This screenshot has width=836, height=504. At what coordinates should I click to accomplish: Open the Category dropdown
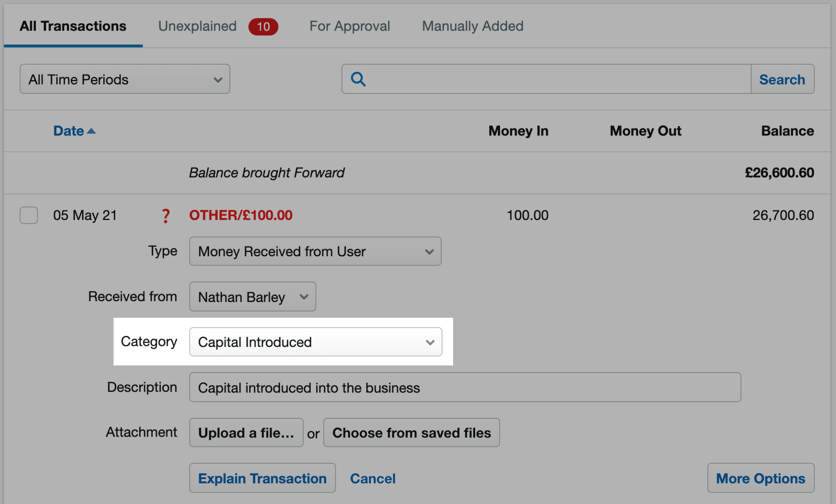tap(316, 342)
